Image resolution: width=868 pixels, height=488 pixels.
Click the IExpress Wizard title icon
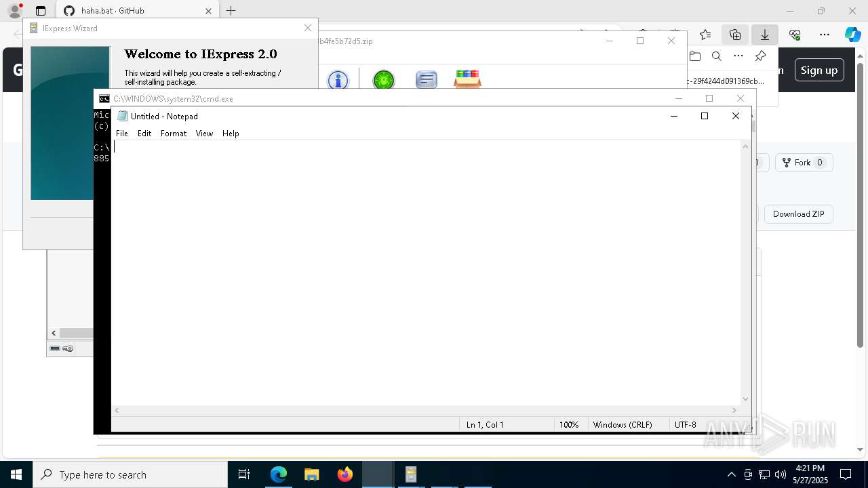pyautogui.click(x=33, y=28)
